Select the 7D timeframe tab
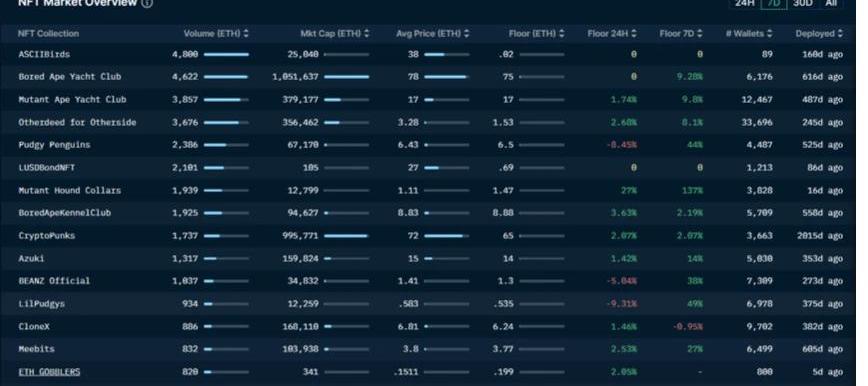Viewport: 868px width, 386px height. (774, 3)
